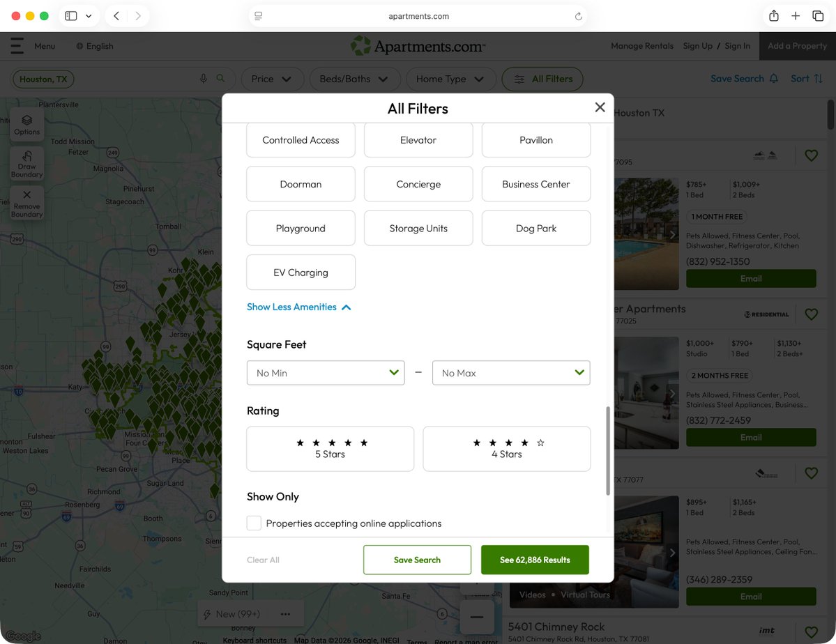The width and height of the screenshot is (836, 644).
Task: Open the Square Feet No Max dropdown
Action: [x=511, y=373]
